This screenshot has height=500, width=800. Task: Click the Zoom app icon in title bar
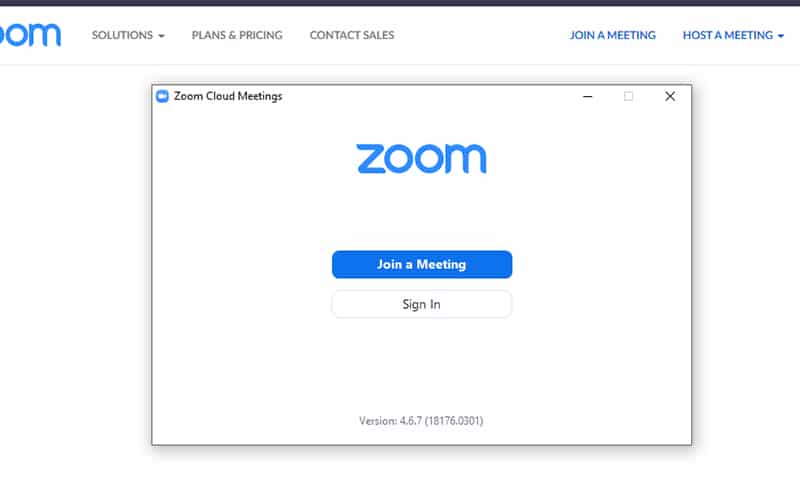click(162, 96)
